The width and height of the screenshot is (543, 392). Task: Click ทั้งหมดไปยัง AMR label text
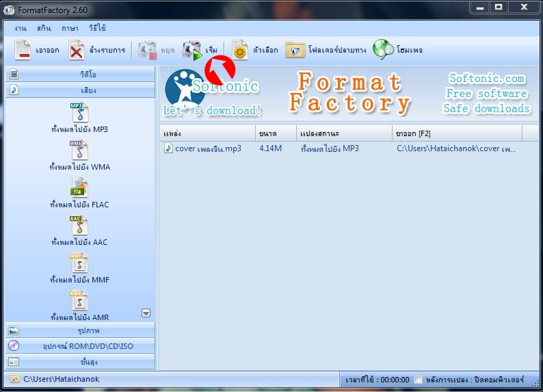pyautogui.click(x=79, y=317)
